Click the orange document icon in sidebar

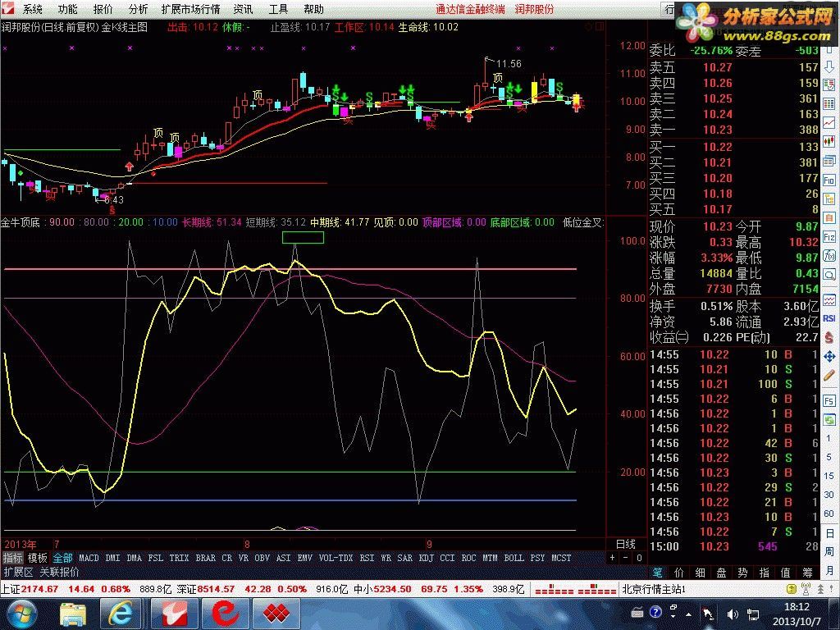829,218
